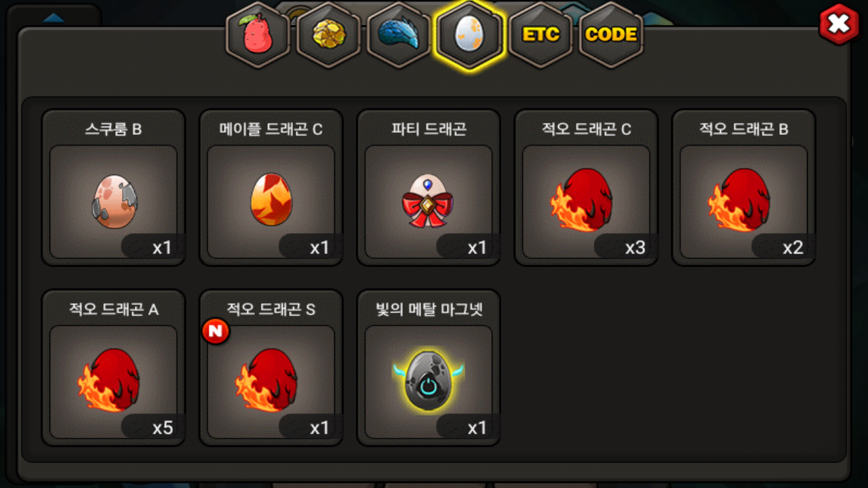Click the x5 count on 적오 드래곤 A
The height and width of the screenshot is (488, 868).
[162, 428]
